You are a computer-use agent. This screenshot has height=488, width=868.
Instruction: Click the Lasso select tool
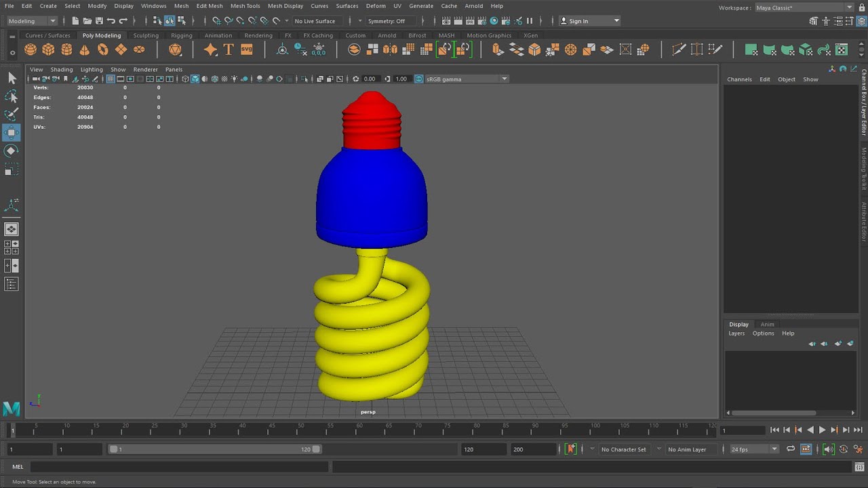pos(12,97)
